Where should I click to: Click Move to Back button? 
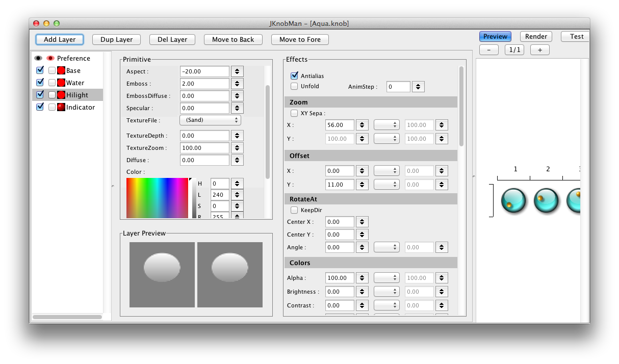(x=233, y=39)
